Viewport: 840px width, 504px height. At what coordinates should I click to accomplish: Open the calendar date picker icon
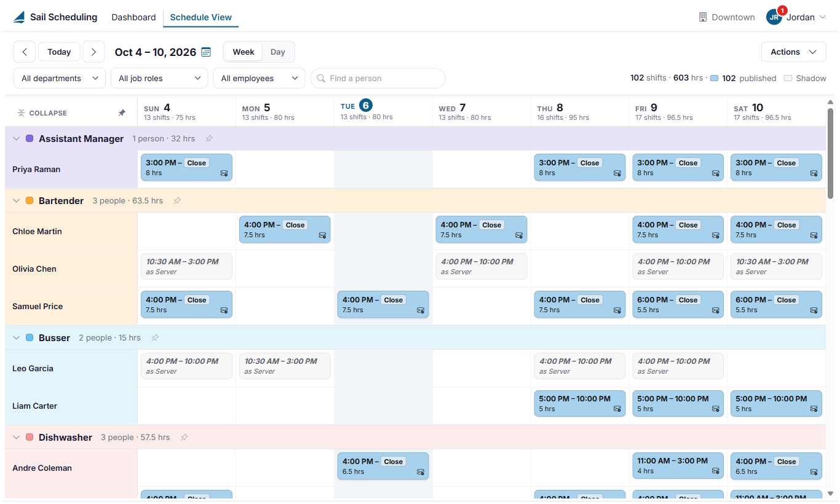click(206, 52)
